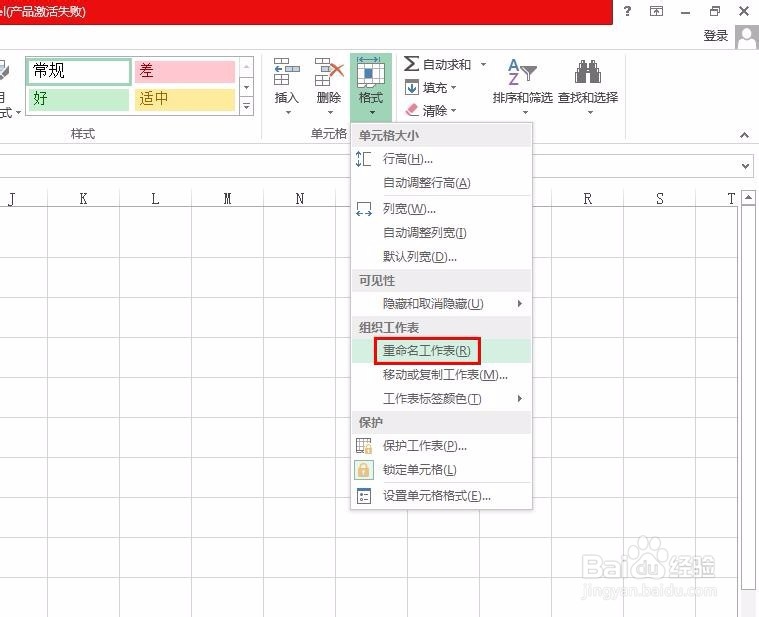Select column R header
The image size is (759, 617).
pyautogui.click(x=588, y=198)
